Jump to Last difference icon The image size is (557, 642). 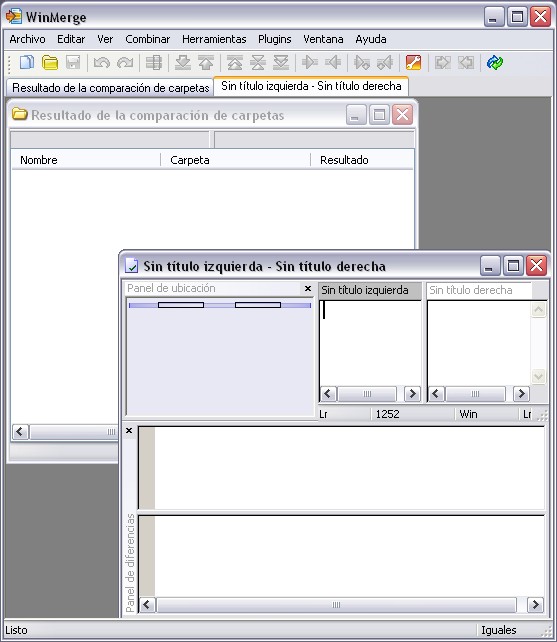[281, 63]
